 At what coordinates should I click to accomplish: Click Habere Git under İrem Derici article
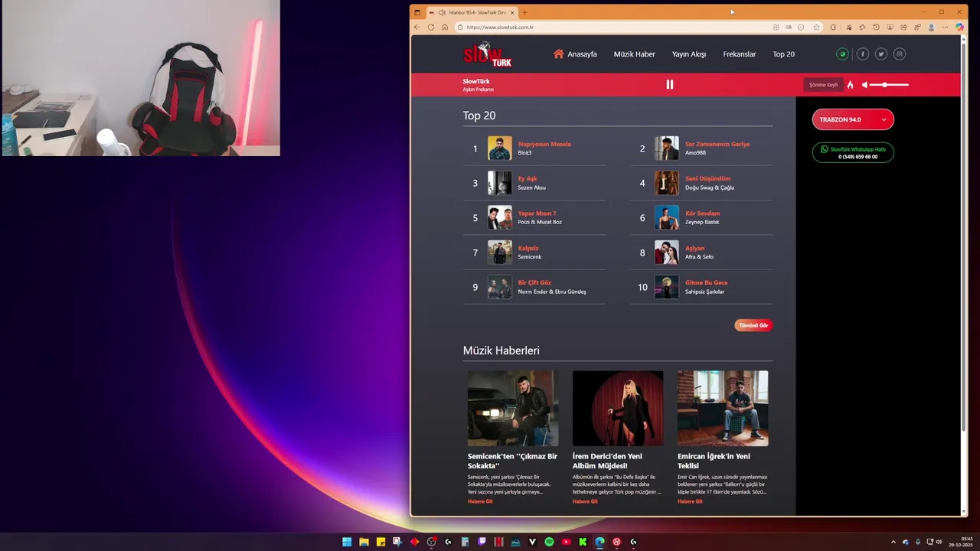[x=585, y=501]
